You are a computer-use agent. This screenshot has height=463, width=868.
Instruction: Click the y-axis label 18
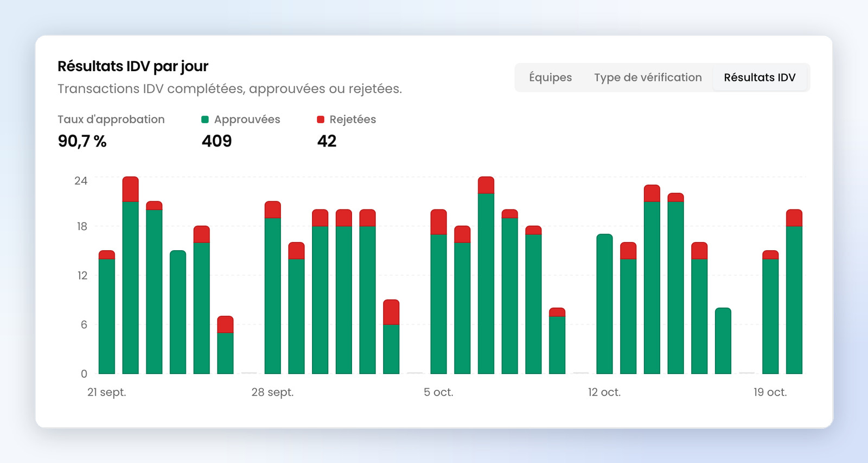[81, 226]
